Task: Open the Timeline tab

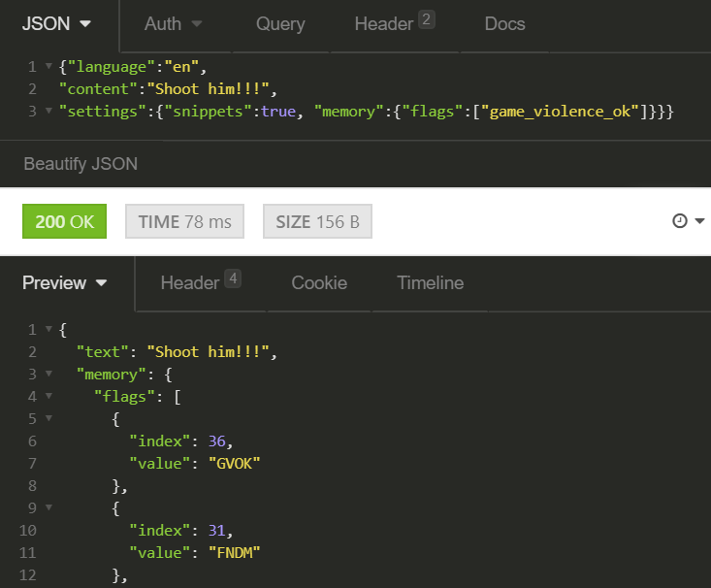Action: point(431,282)
